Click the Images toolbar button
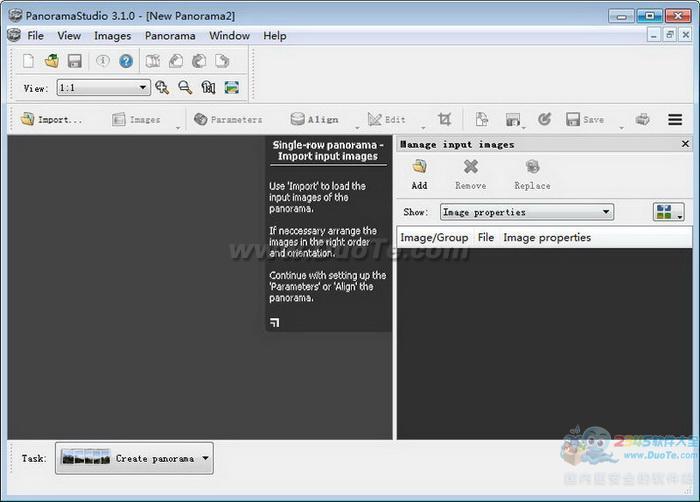Screen dimensions: 700x502 136,120
